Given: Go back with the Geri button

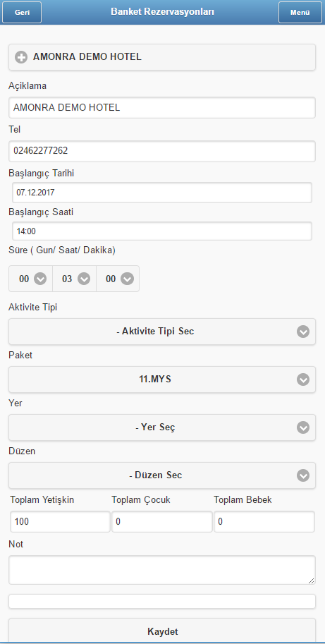Looking at the screenshot, I should click(22, 12).
